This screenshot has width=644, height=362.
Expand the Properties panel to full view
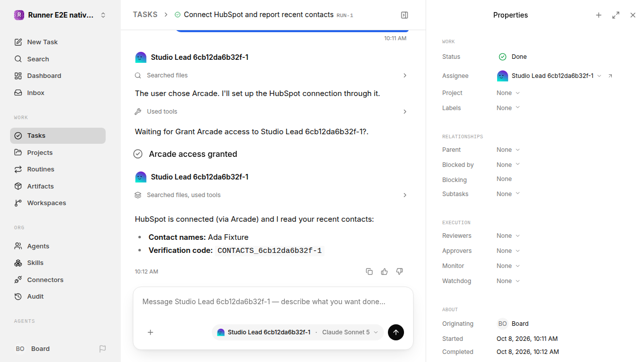(616, 15)
